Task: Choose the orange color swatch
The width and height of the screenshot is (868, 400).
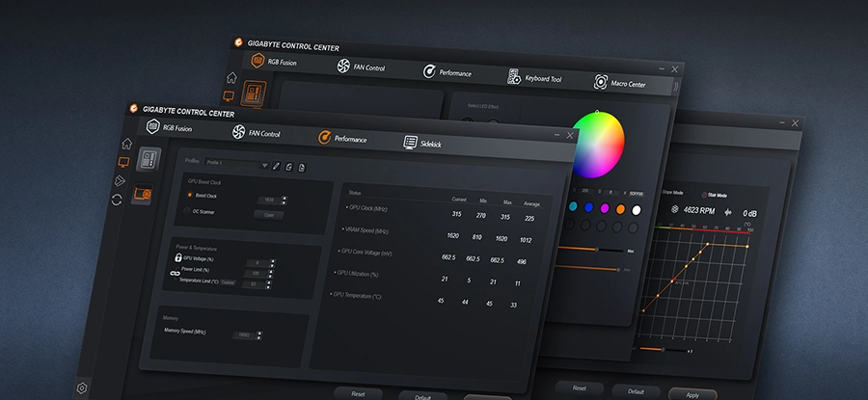Action: click(620, 209)
